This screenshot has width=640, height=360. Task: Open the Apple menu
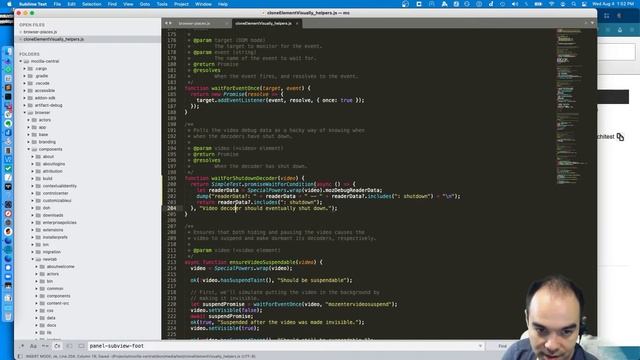pos(9,4)
